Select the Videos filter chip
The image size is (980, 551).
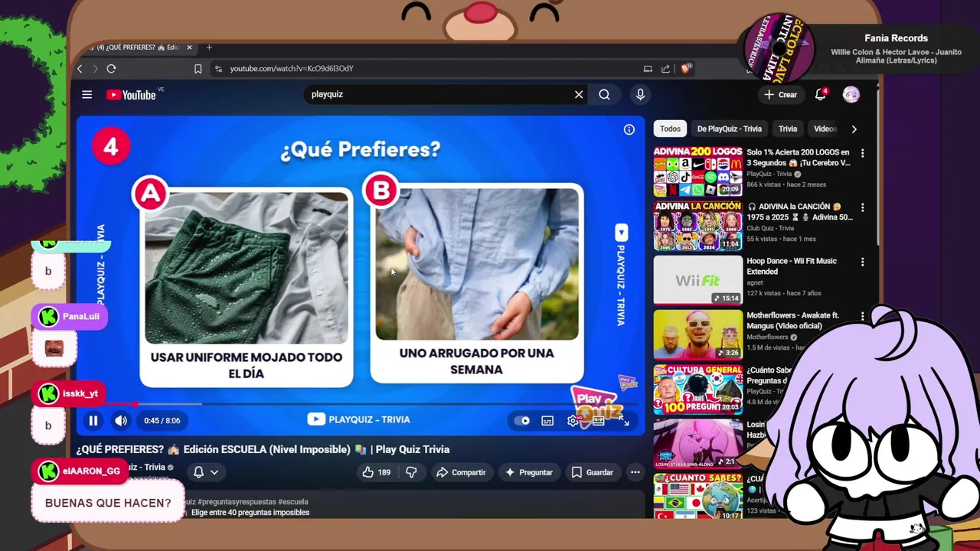(825, 129)
